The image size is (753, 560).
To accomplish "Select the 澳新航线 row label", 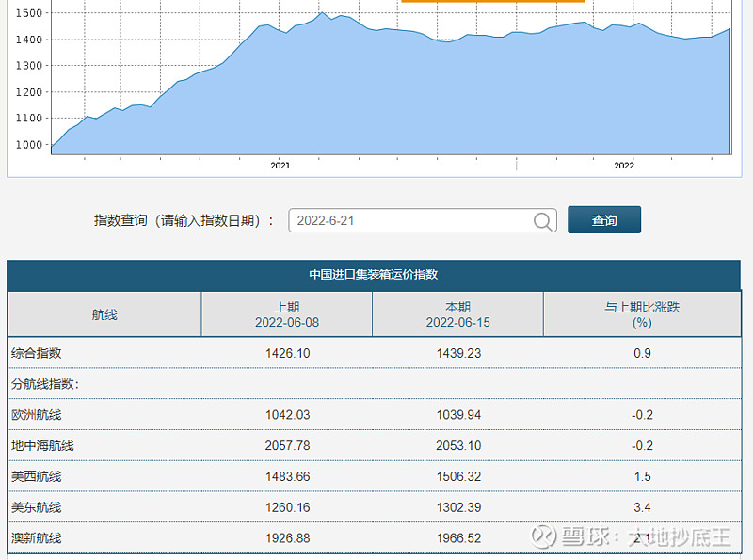I will 36,538.
